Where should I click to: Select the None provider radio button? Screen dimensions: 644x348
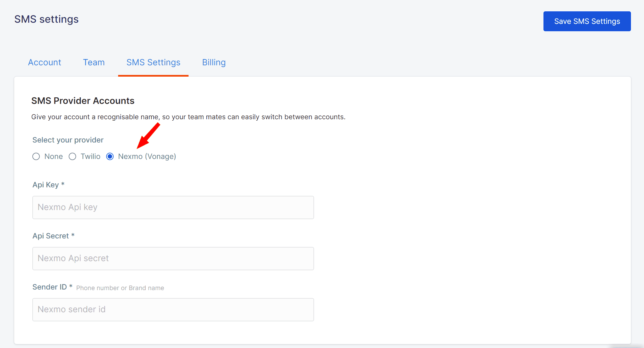point(36,156)
